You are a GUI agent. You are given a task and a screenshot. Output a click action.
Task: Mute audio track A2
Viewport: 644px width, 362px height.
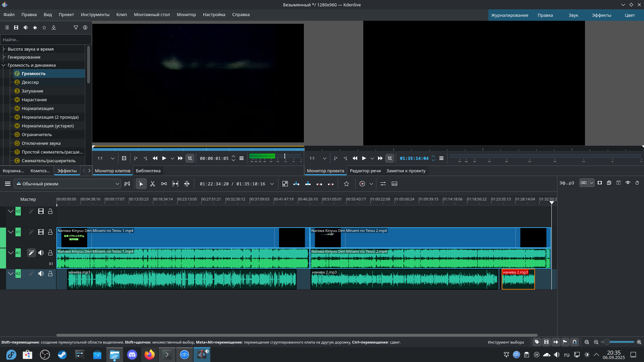pos(41,274)
